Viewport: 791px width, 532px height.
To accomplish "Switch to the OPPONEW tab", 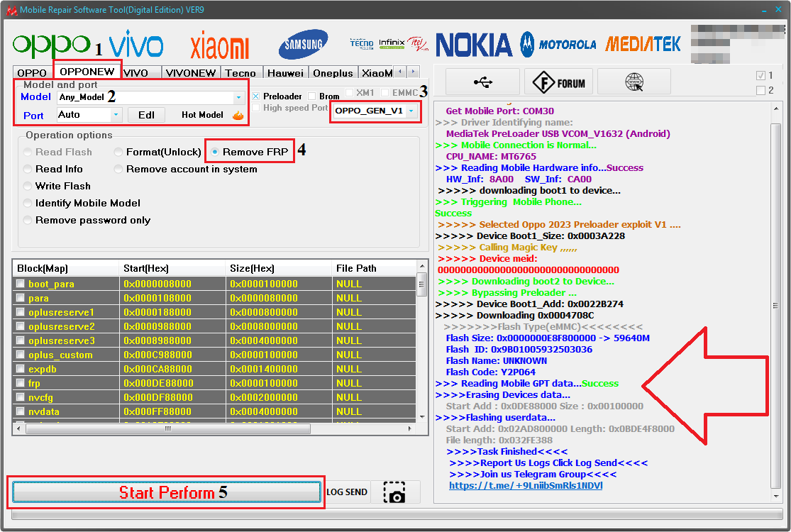I will click(87, 72).
